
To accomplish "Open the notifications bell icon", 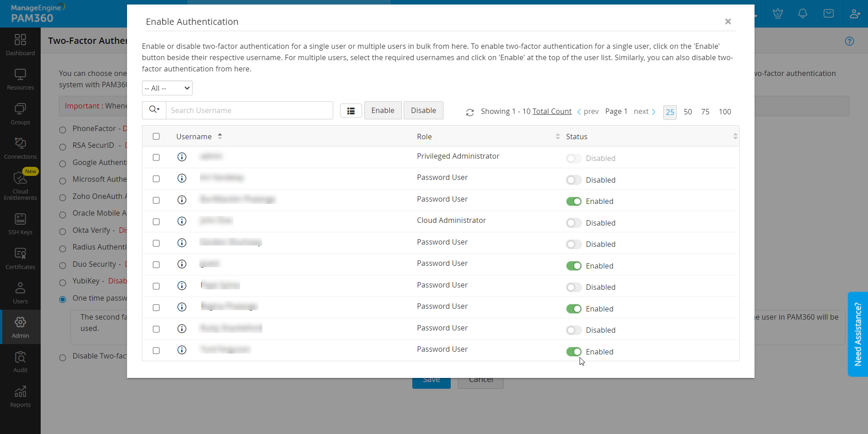I will tap(802, 14).
